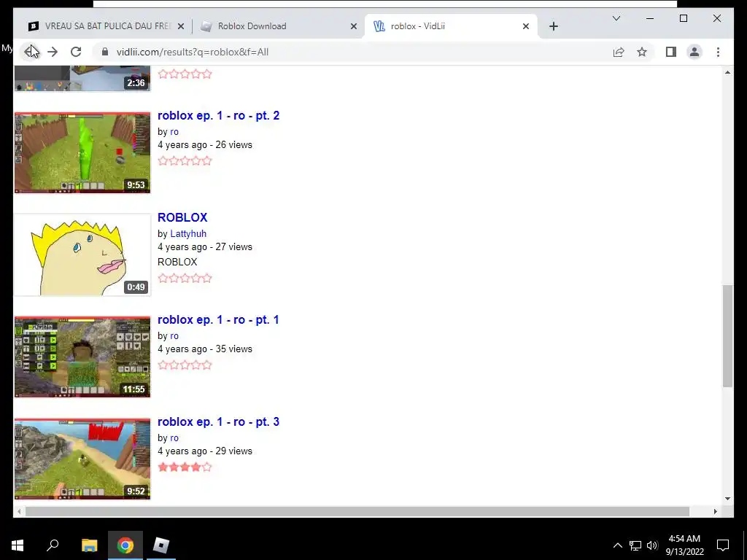Click the scroll up arrow

pos(727,72)
